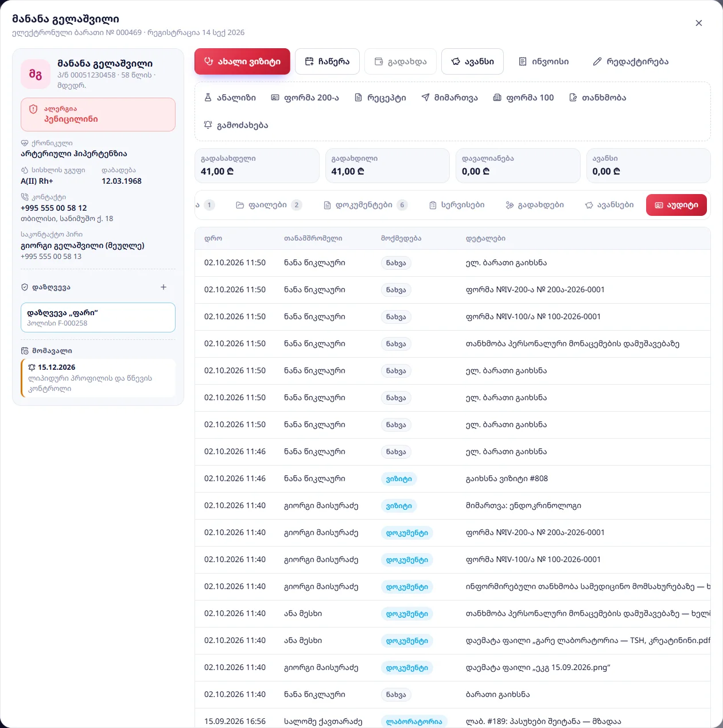Switch to the დოკუმენტები tab
Screen dimensions: 723x728
pyautogui.click(x=366, y=205)
